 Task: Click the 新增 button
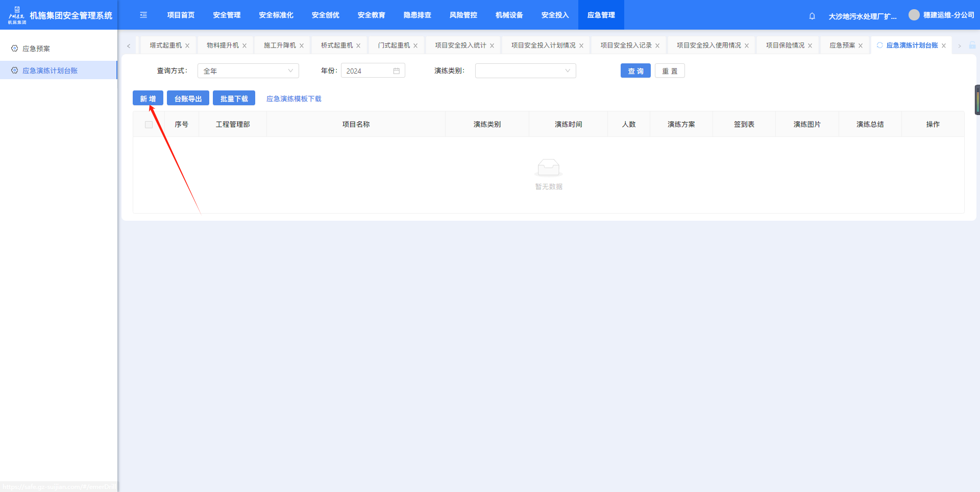148,99
